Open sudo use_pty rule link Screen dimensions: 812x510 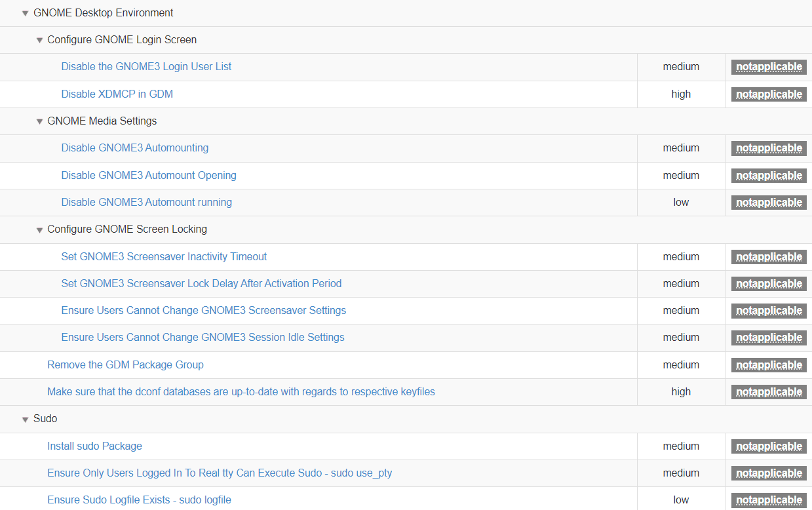(x=220, y=473)
